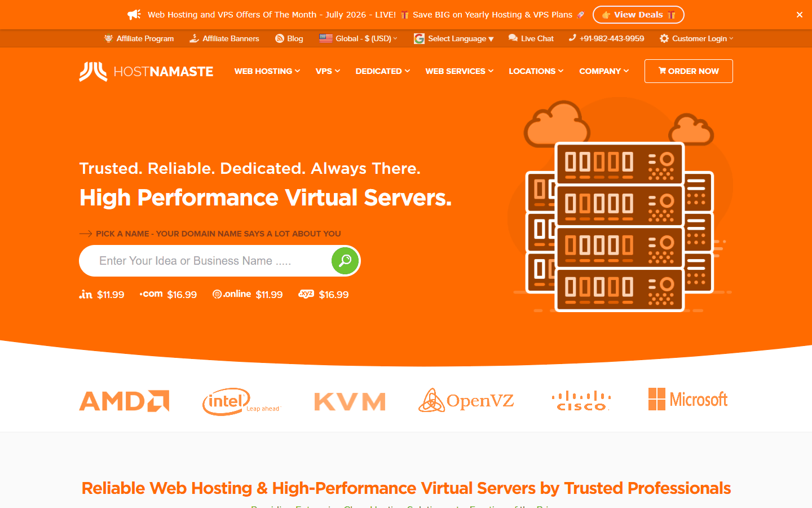
Task: Open the Company menu
Action: pyautogui.click(x=604, y=71)
